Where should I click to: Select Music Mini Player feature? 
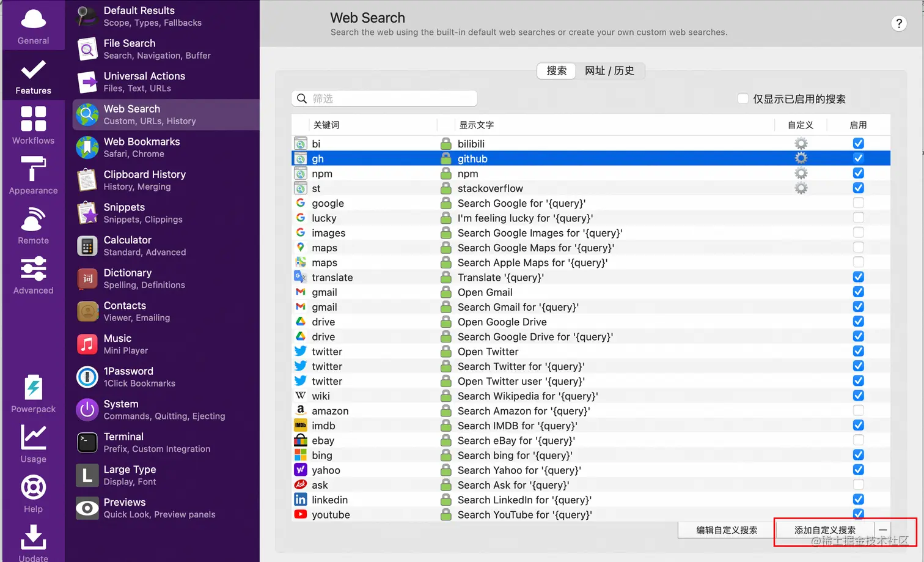166,344
